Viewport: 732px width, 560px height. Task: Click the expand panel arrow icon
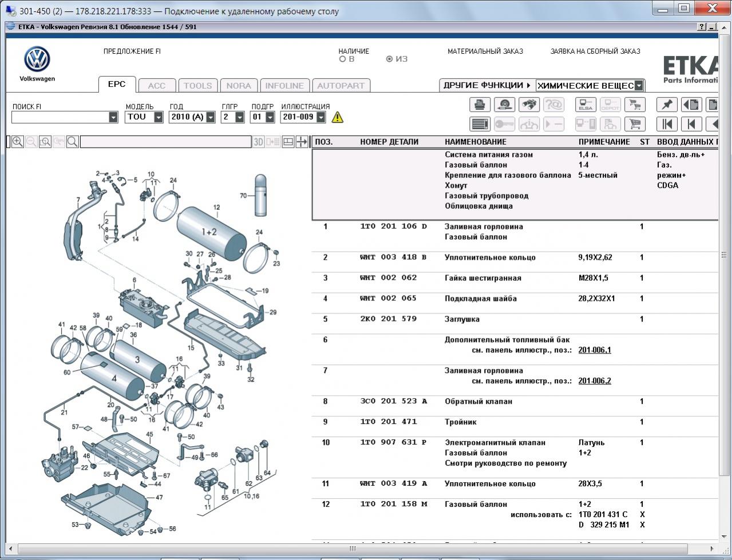pyautogui.click(x=302, y=142)
